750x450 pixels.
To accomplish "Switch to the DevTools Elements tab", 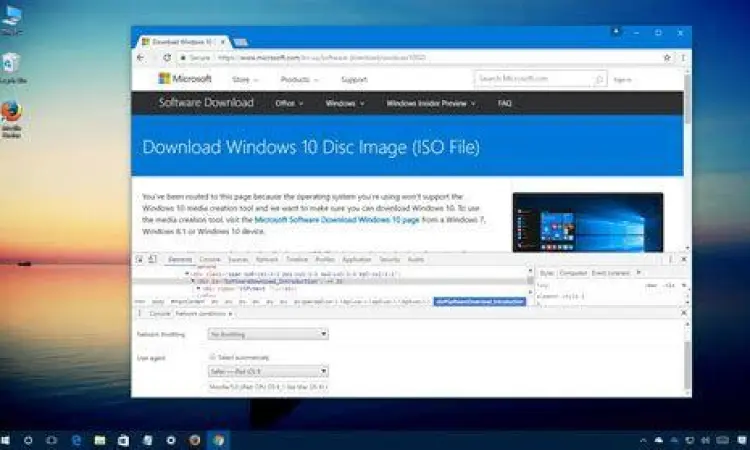I will pos(180,259).
